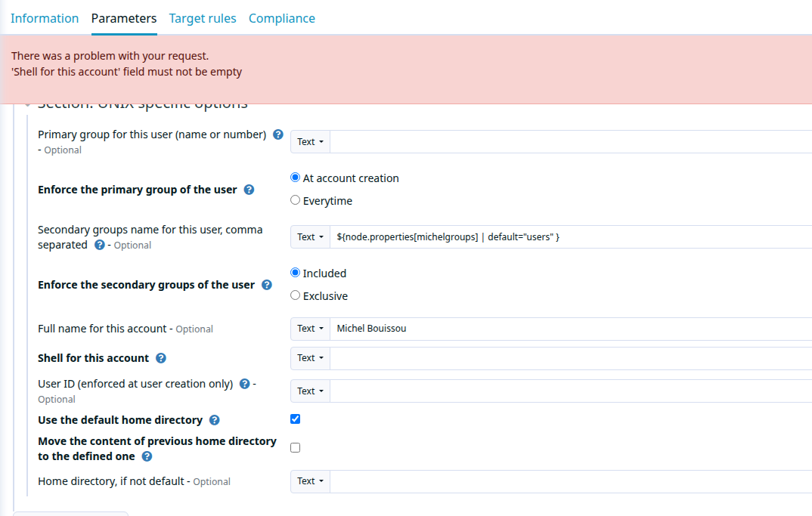Open help for Enforce the primary group
The height and width of the screenshot is (516, 812).
[x=249, y=190]
